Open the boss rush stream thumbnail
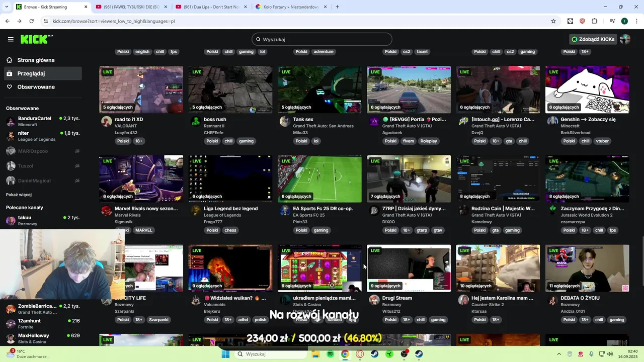The width and height of the screenshot is (644, 362). coord(230,89)
